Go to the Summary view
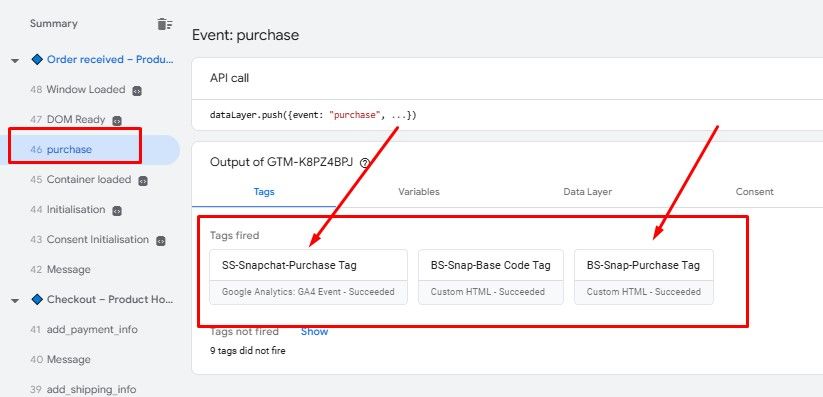This screenshot has width=823, height=397. tap(54, 24)
